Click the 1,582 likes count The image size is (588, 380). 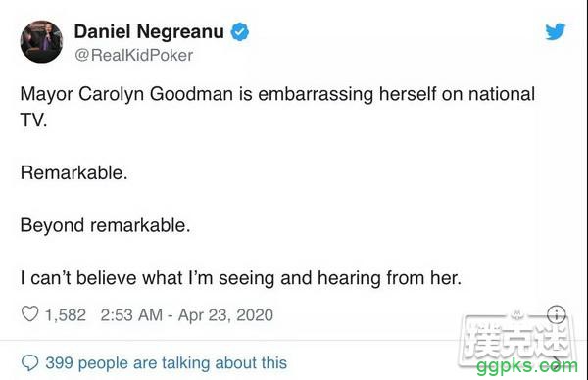(66, 314)
